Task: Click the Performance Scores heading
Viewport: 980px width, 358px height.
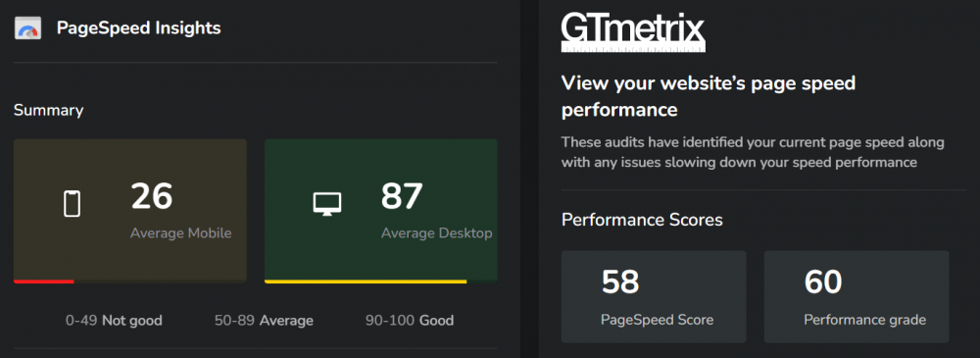Action: click(x=642, y=220)
